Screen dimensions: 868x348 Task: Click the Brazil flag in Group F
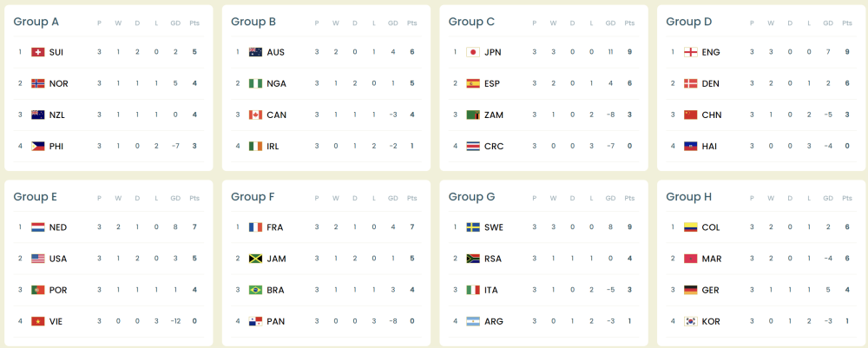pos(255,290)
